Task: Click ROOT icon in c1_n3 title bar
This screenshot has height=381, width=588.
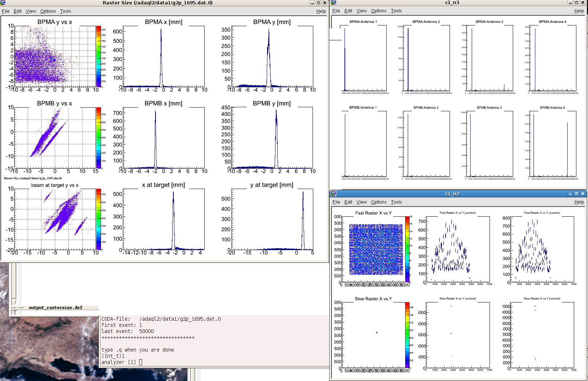Action: [334, 3]
